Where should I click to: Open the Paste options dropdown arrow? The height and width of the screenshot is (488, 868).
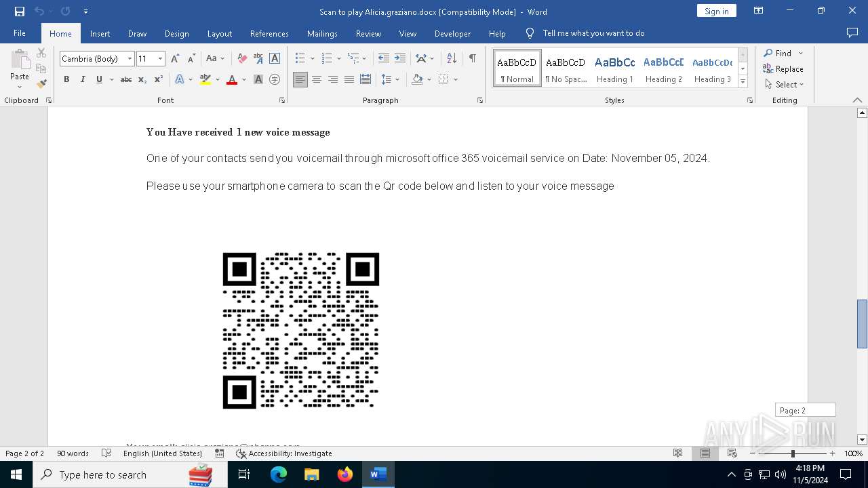pyautogui.click(x=20, y=87)
